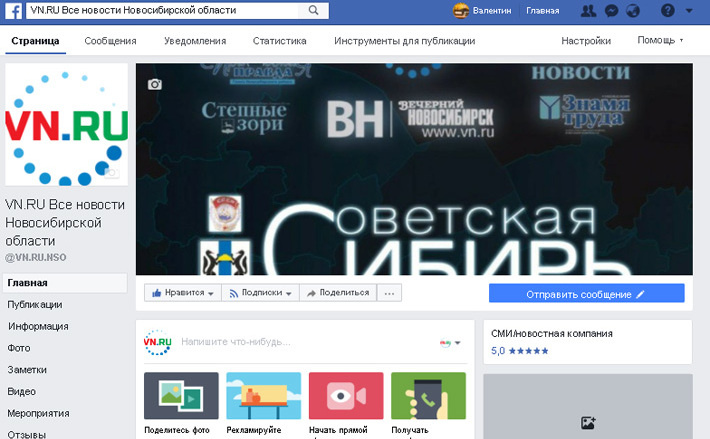The image size is (710, 439).
Task: Click the search magnifier button
Action: pos(313,10)
